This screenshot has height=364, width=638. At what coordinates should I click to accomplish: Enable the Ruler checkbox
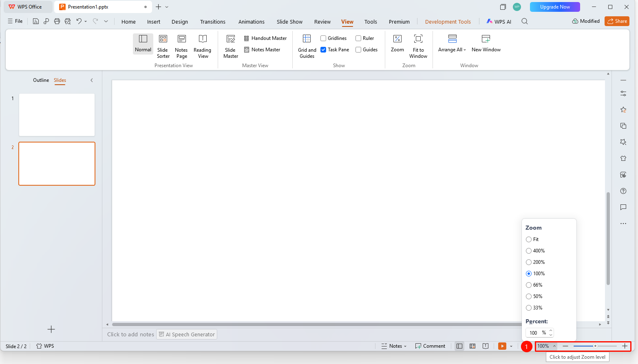[358, 38]
